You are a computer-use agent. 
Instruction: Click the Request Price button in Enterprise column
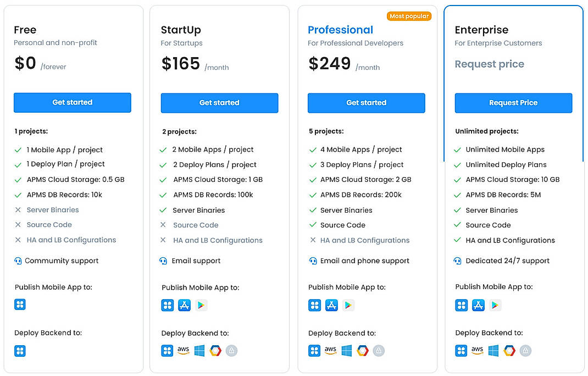[x=513, y=103]
